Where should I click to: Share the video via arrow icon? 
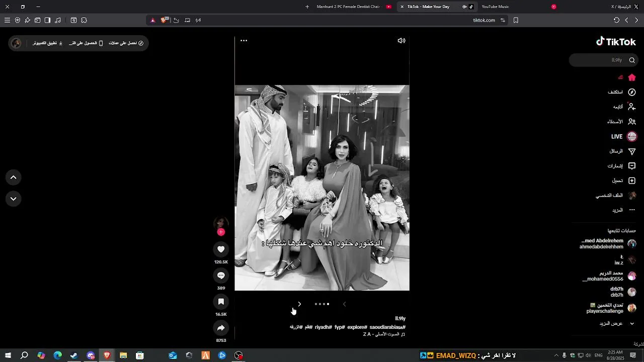click(x=221, y=328)
